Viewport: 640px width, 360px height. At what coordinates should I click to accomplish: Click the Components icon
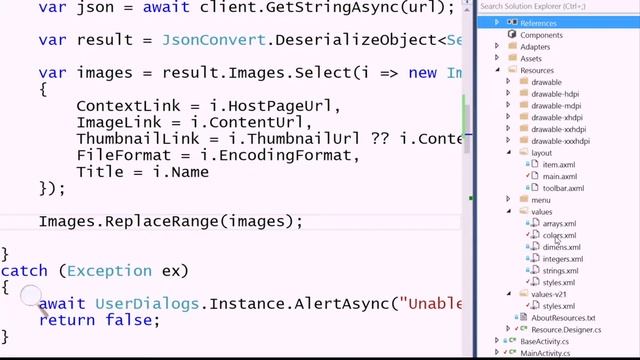point(512,34)
